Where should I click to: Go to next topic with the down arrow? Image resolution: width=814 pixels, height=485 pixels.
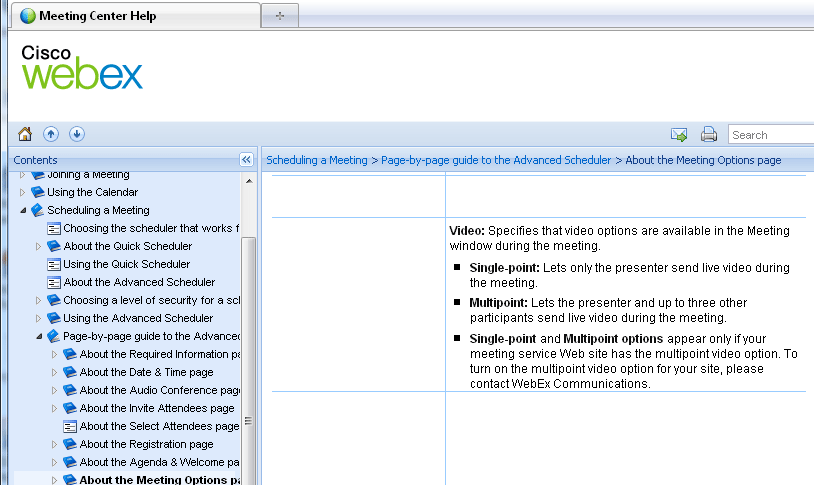(x=77, y=134)
